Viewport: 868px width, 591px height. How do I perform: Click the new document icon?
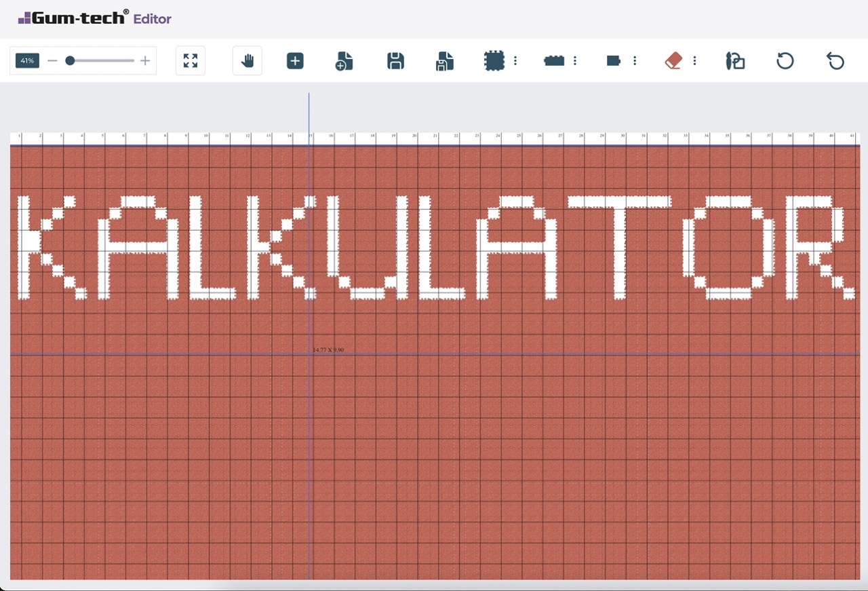(x=344, y=61)
